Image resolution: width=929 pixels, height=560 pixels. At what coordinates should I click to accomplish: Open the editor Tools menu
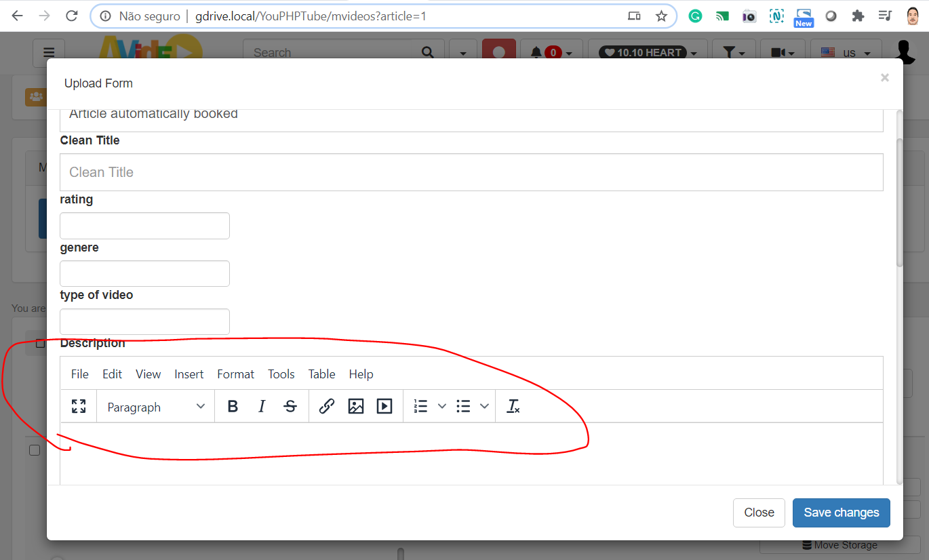pyautogui.click(x=281, y=374)
